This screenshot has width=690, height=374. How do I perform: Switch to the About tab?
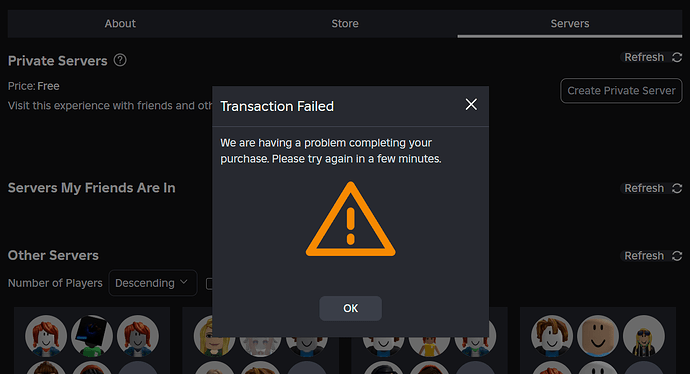[x=120, y=24]
